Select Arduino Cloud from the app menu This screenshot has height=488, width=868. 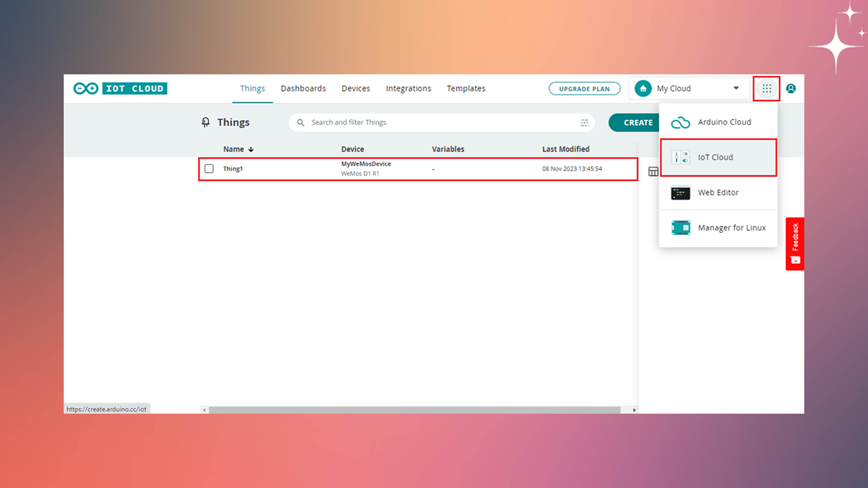(x=719, y=122)
